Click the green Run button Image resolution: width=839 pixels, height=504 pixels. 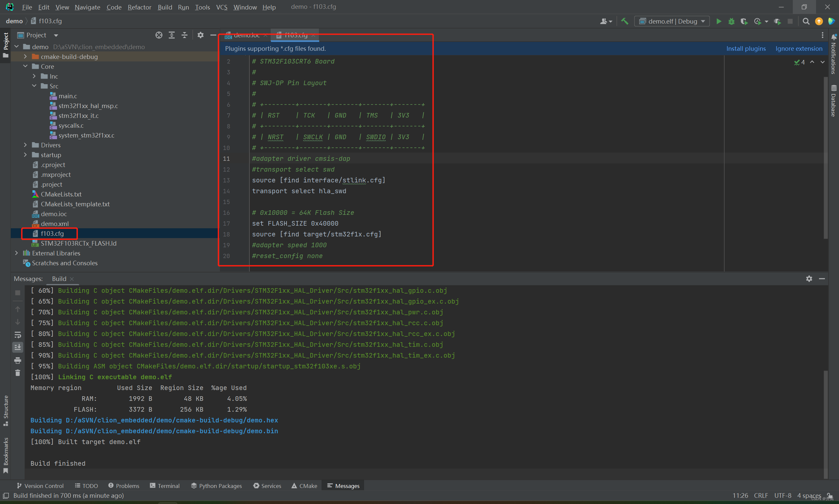(719, 21)
